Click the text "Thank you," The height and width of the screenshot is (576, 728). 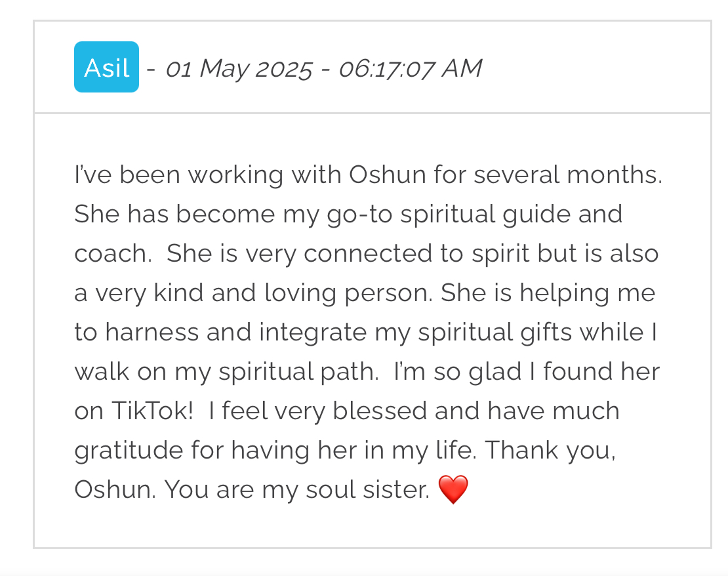(550, 451)
